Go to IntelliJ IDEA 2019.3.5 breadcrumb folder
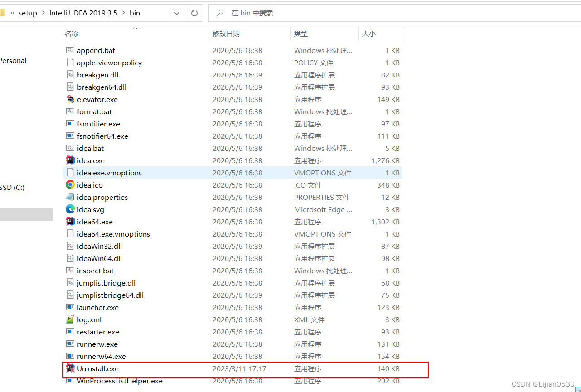581x392 pixels. (x=82, y=13)
